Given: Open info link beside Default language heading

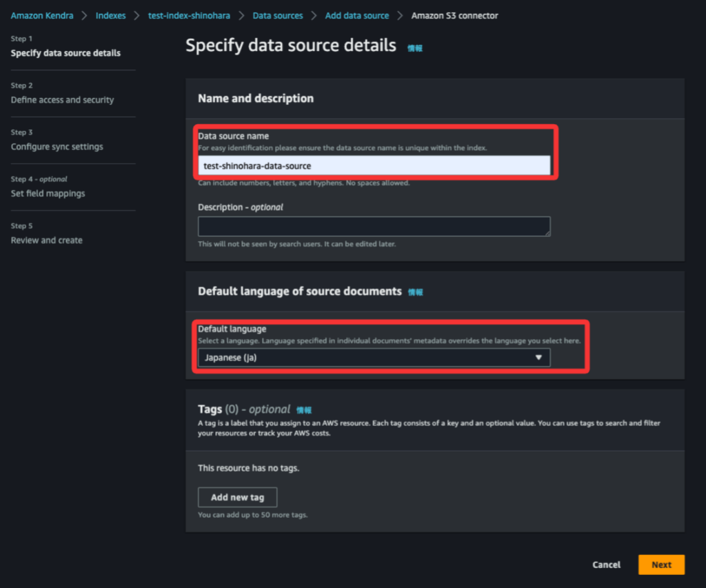Looking at the screenshot, I should tap(415, 292).
